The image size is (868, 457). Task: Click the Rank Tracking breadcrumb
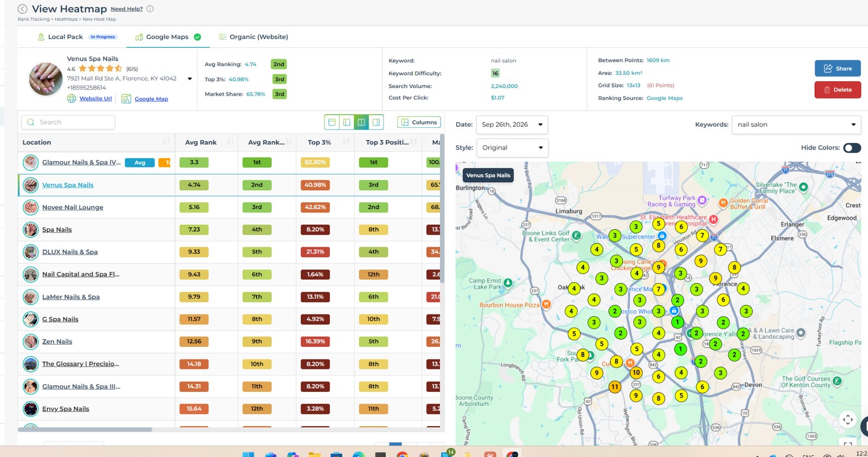tap(34, 19)
